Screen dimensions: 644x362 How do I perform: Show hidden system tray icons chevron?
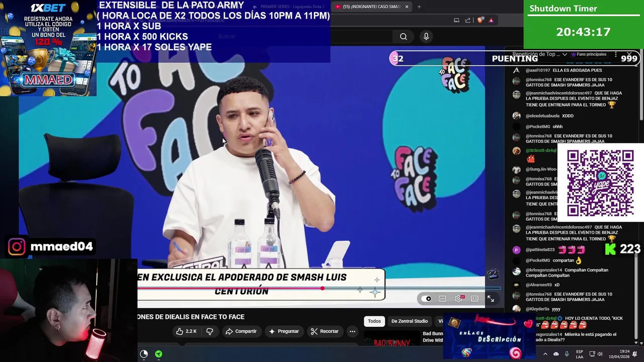(x=545, y=354)
